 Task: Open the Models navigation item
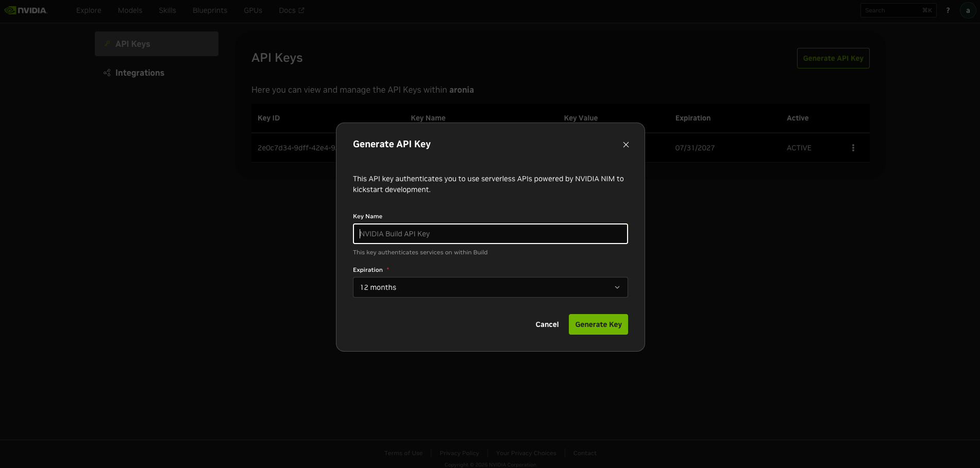(130, 10)
